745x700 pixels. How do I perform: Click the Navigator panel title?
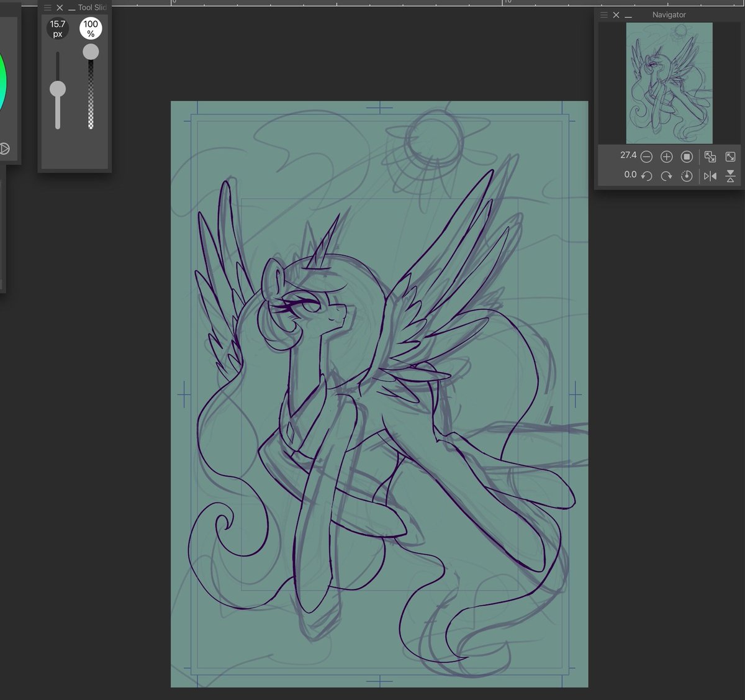669,15
